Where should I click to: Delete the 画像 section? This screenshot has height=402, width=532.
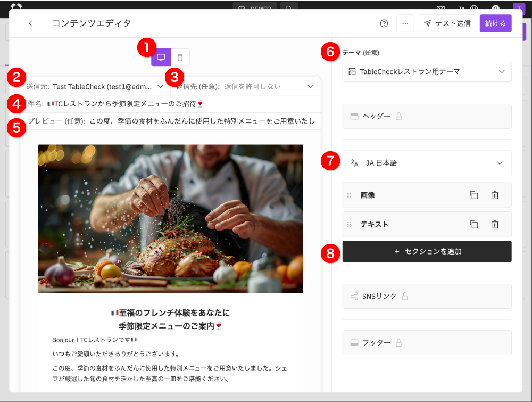[x=495, y=195]
